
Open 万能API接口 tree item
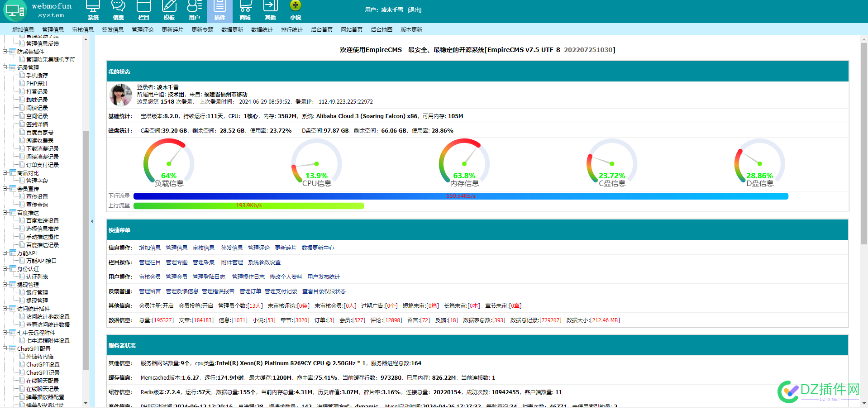click(x=41, y=261)
